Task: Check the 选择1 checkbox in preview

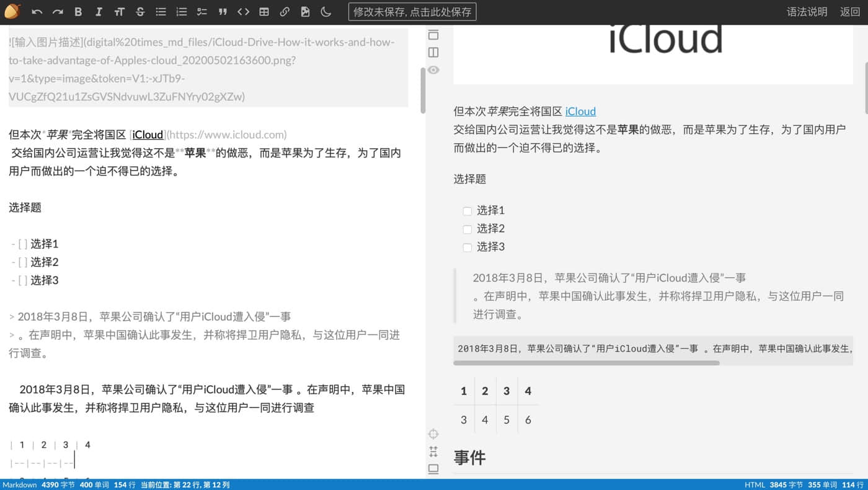Action: 467,211
